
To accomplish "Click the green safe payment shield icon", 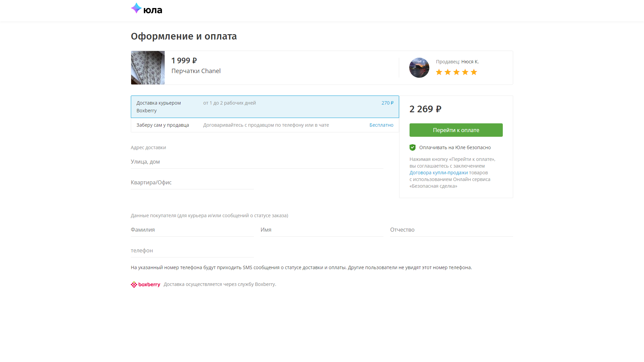I will 413,147.
